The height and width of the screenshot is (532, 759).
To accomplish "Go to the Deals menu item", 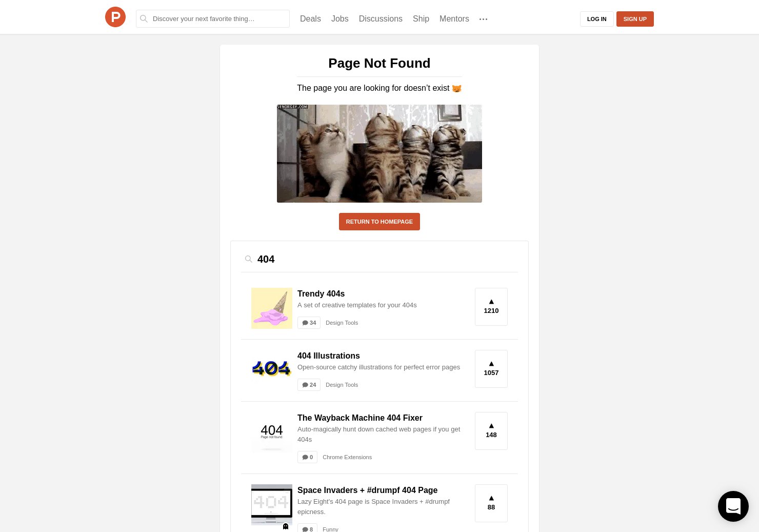I will click(x=310, y=18).
